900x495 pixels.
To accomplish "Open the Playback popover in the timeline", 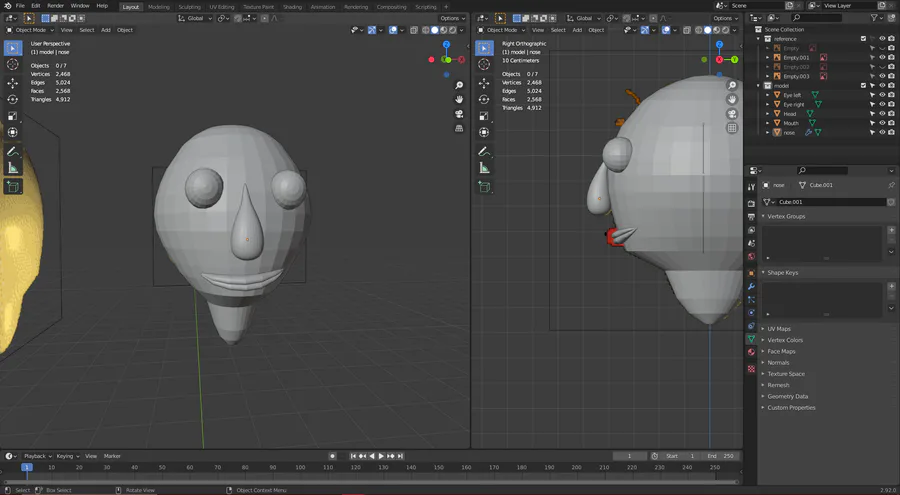I will point(37,456).
